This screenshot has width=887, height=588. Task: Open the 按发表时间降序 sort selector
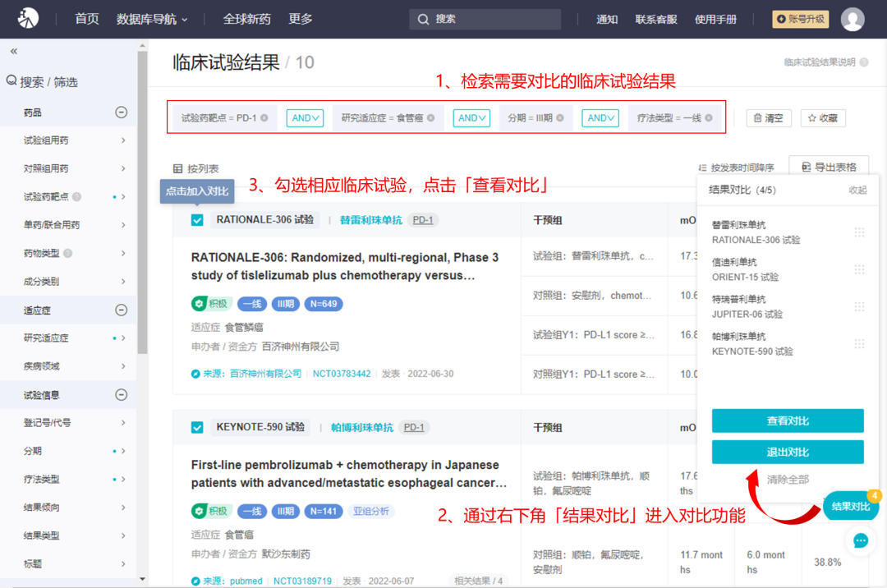tap(736, 168)
